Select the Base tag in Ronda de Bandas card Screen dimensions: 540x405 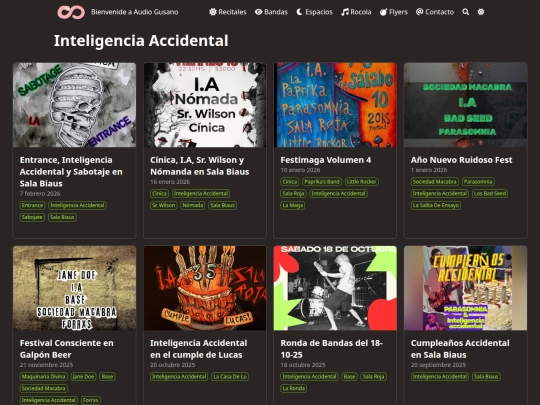coord(349,376)
